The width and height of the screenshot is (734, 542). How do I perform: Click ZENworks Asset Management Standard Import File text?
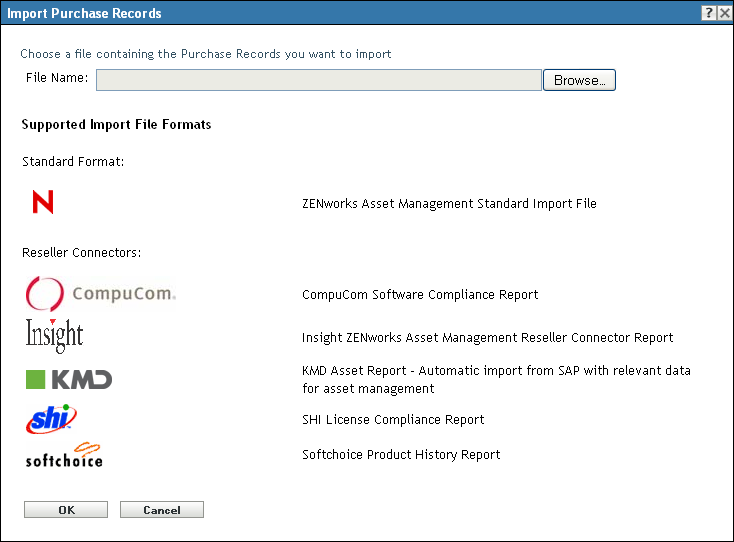click(449, 204)
